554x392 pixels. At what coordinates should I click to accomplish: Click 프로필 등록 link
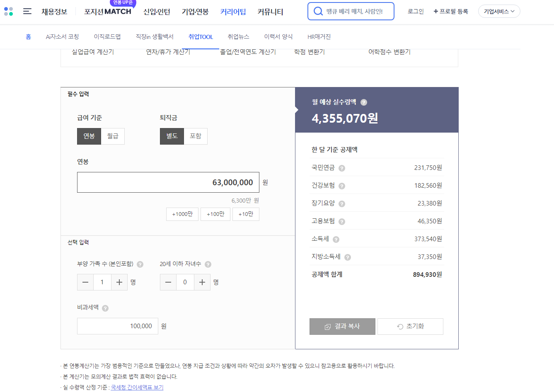point(451,11)
